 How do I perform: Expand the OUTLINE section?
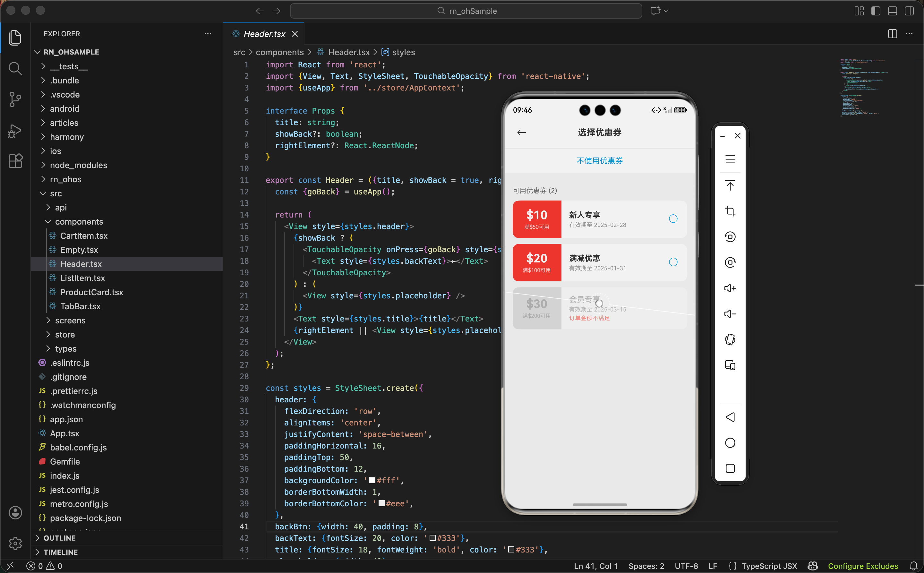[59, 538]
